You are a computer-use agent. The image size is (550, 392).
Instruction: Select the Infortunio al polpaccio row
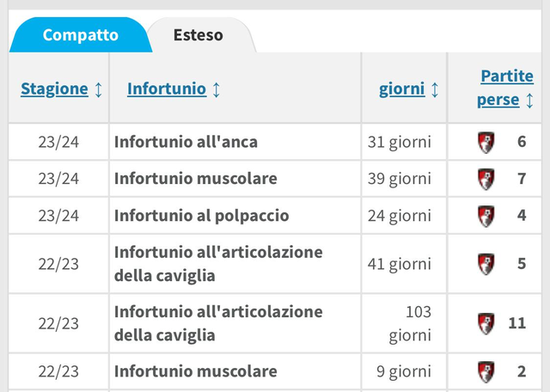coord(201,216)
